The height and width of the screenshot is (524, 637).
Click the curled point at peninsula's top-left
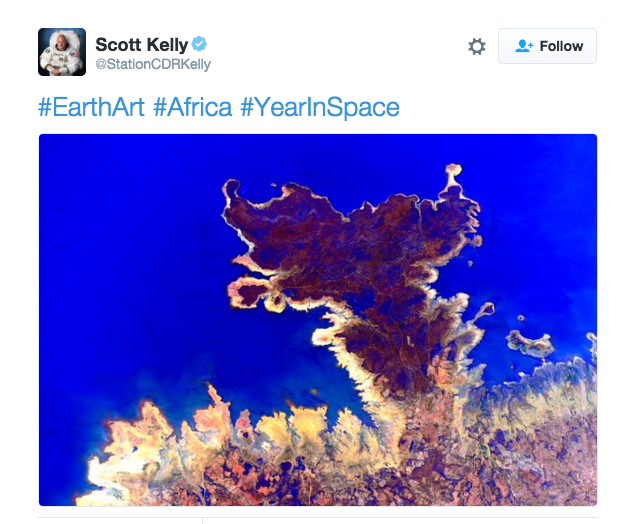point(232,189)
